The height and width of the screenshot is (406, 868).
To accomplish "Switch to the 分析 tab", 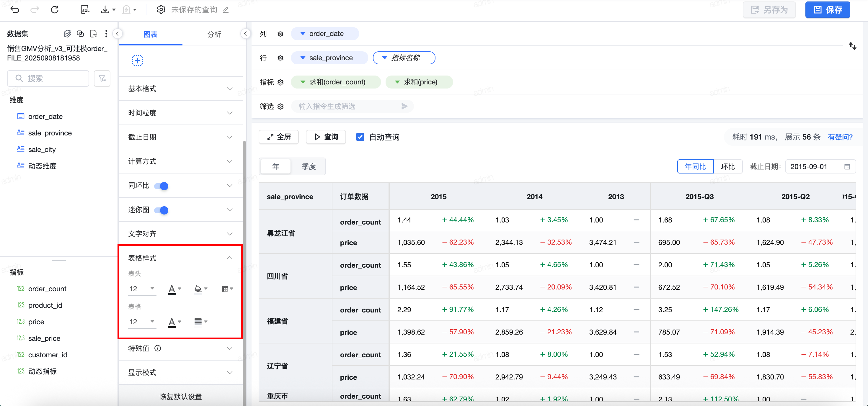I will coord(214,34).
